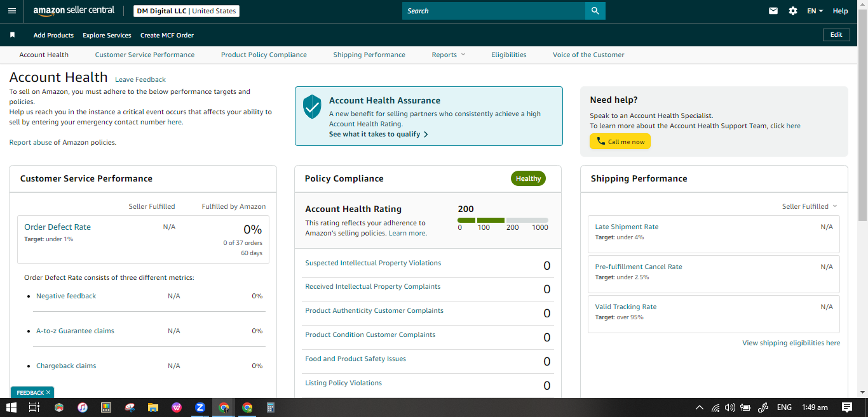
Task: Show hidden tray icons chevron
Action: [700, 407]
